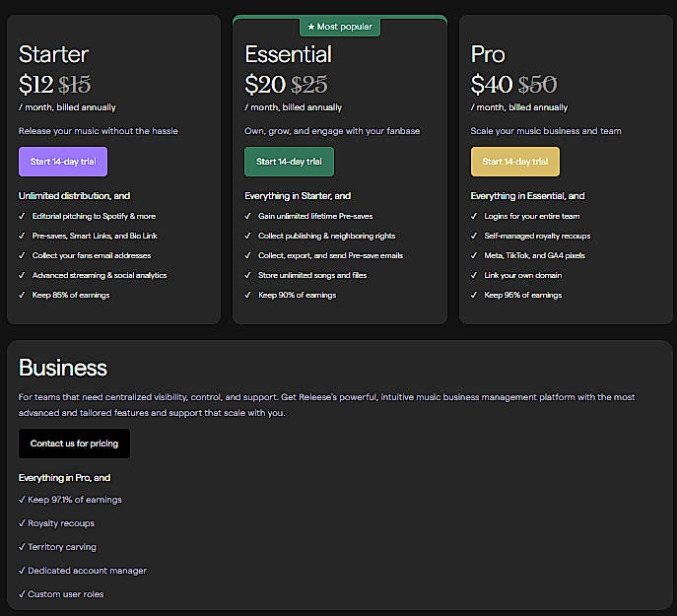
Task: Click 'Everything in Essential, and' heading
Action: pyautogui.click(x=527, y=196)
